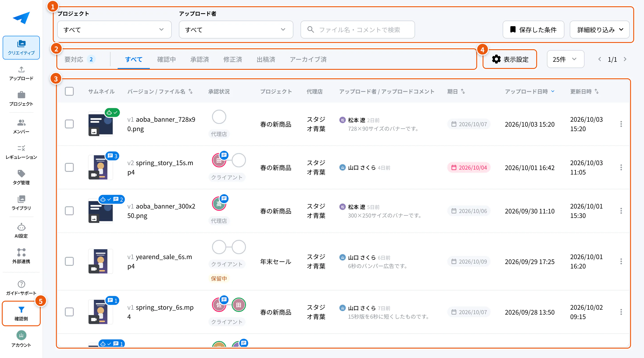Switch to the 出稿済 tab

266,59
